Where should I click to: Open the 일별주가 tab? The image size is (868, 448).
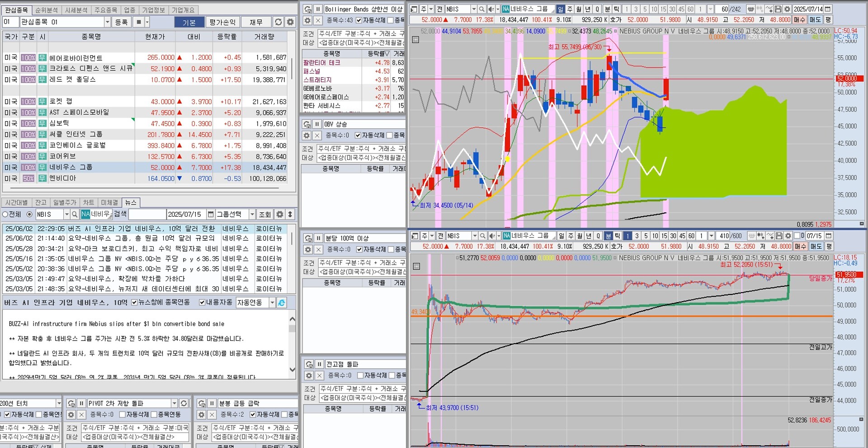pos(65,203)
